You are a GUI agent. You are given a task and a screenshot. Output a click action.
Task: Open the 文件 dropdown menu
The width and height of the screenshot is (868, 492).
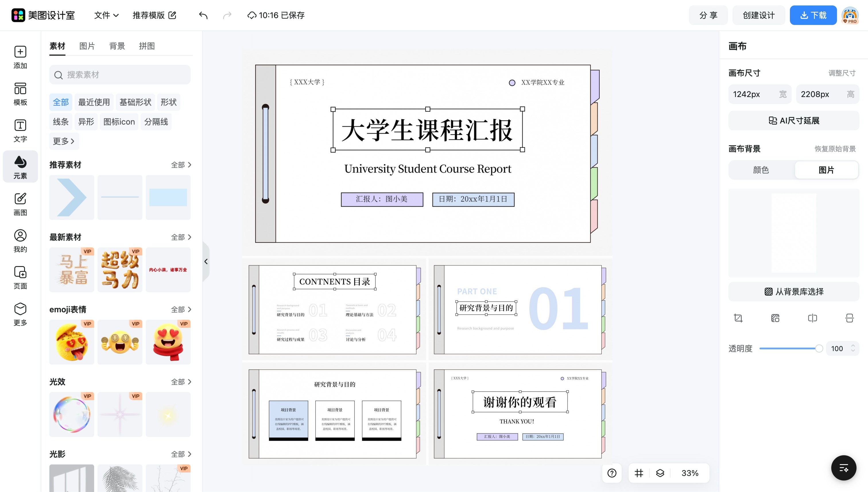(x=106, y=15)
